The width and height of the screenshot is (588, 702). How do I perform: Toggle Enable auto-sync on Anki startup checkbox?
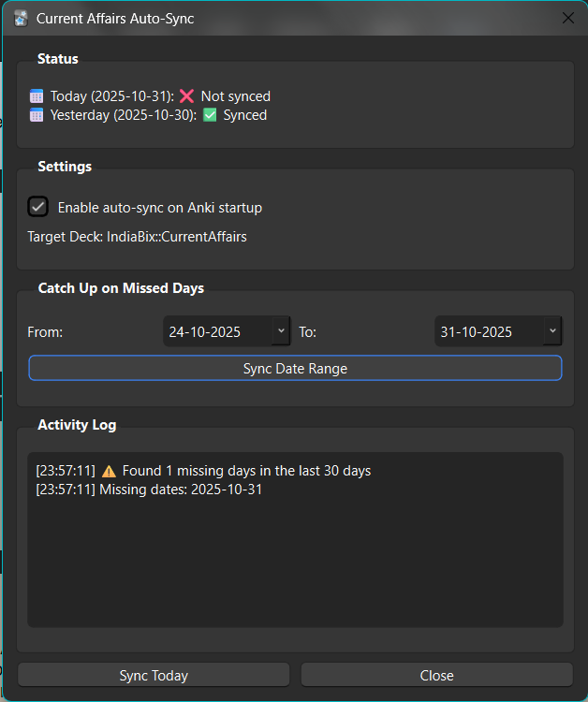coord(38,207)
